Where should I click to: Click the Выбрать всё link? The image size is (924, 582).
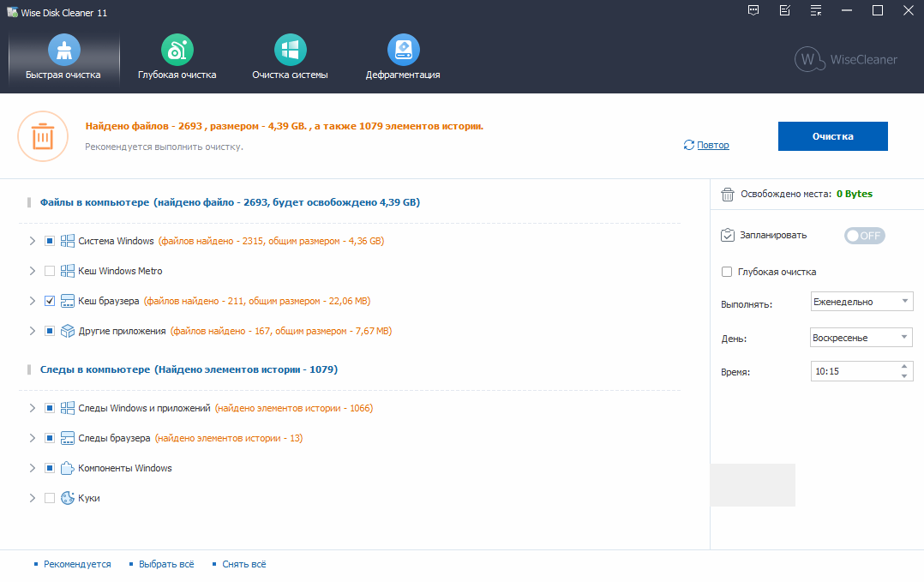point(166,564)
